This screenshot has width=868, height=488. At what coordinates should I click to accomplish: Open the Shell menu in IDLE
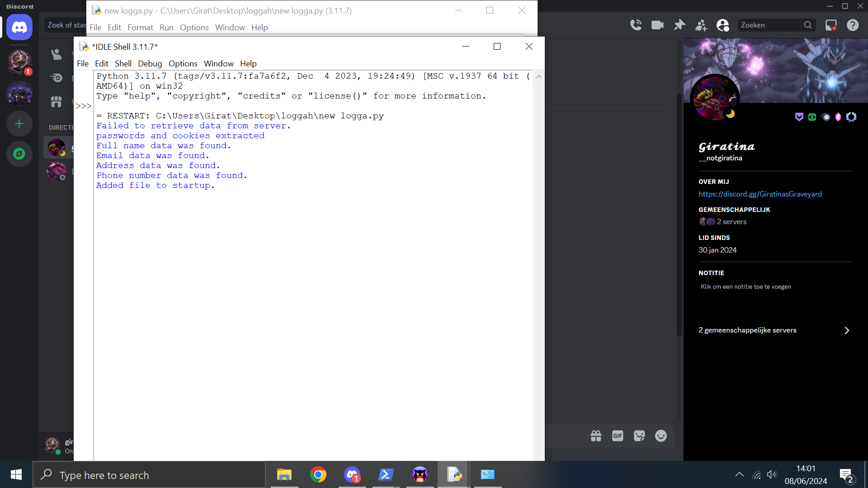[x=123, y=64]
